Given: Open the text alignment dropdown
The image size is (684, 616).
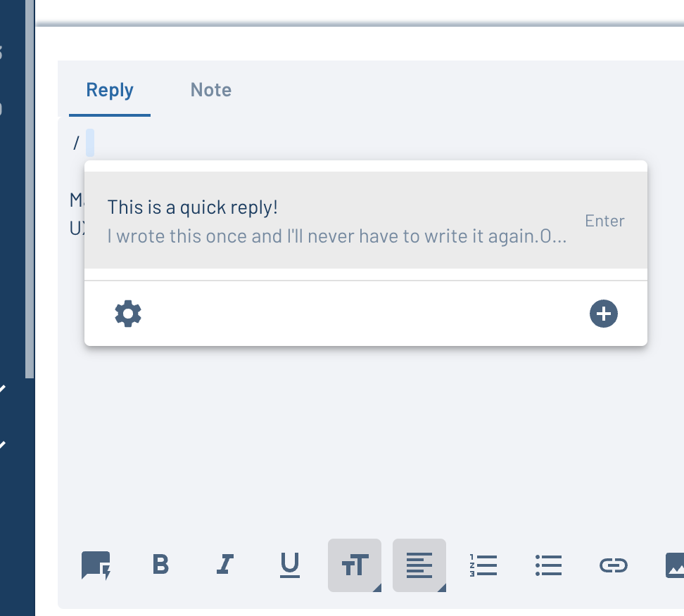Looking at the screenshot, I should (419, 565).
